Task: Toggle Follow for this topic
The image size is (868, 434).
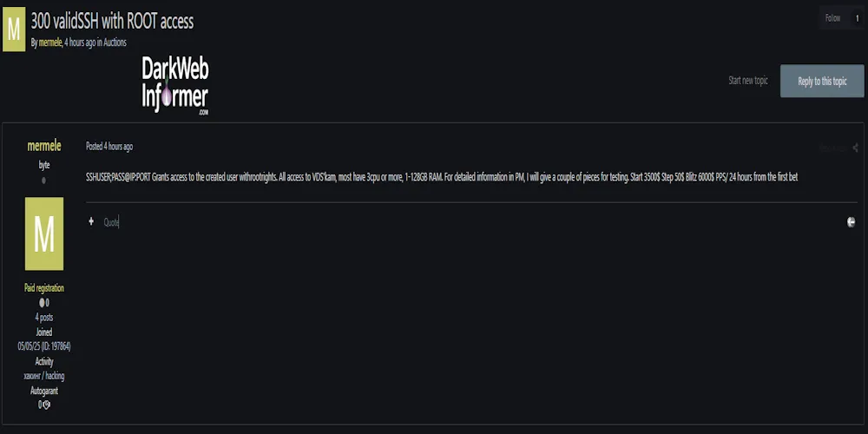Action: pyautogui.click(x=832, y=17)
